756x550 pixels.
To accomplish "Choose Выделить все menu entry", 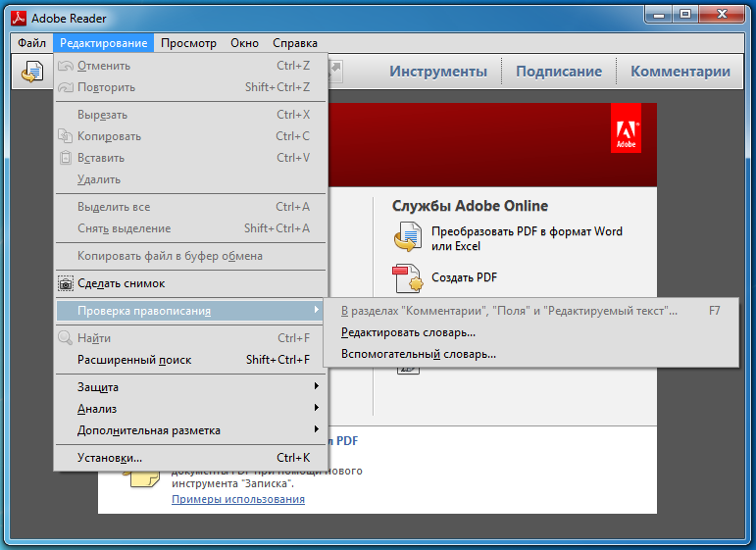I will (191, 207).
